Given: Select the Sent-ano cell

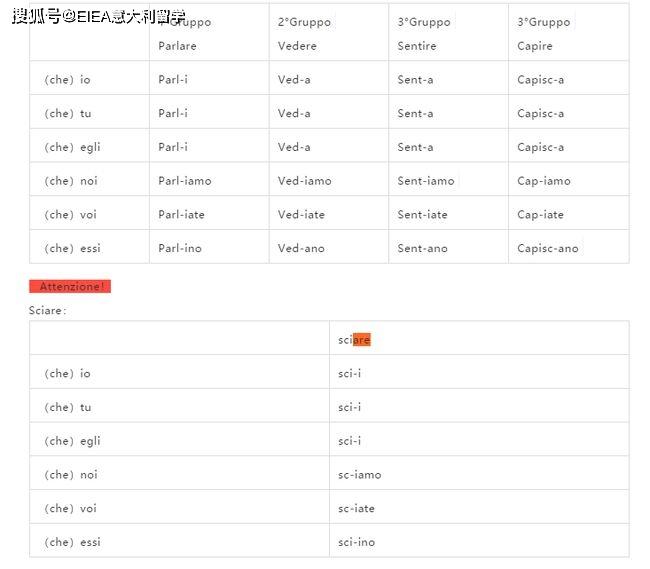Looking at the screenshot, I should tap(422, 249).
